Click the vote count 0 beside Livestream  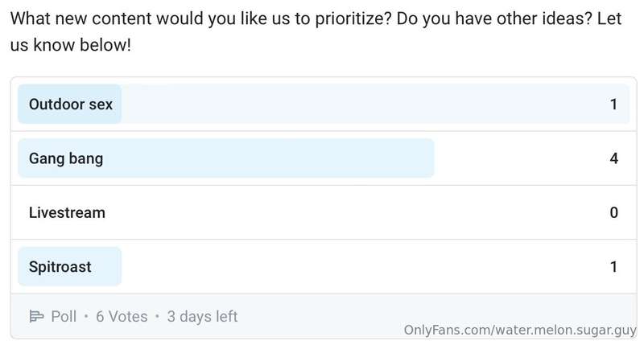tap(613, 213)
